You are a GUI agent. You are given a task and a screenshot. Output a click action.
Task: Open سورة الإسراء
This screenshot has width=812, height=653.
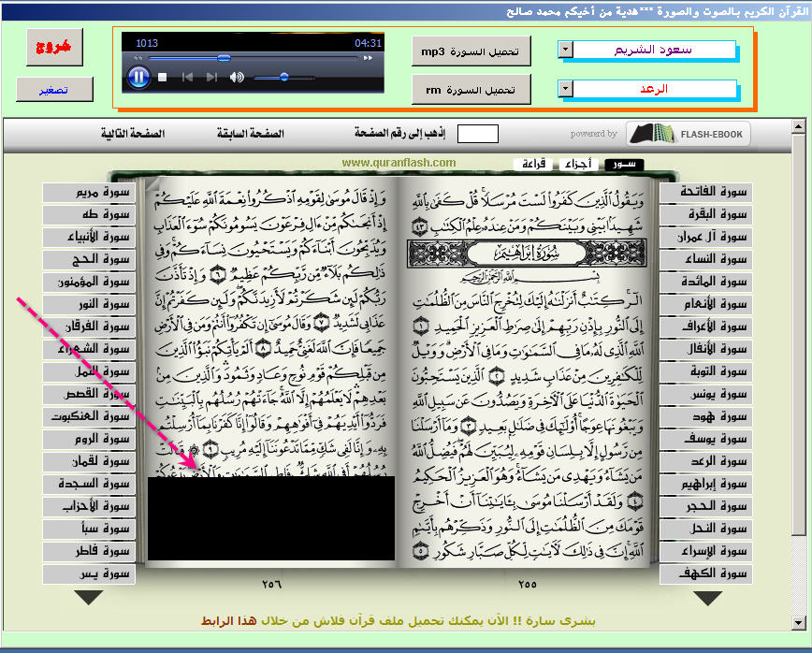(x=706, y=551)
